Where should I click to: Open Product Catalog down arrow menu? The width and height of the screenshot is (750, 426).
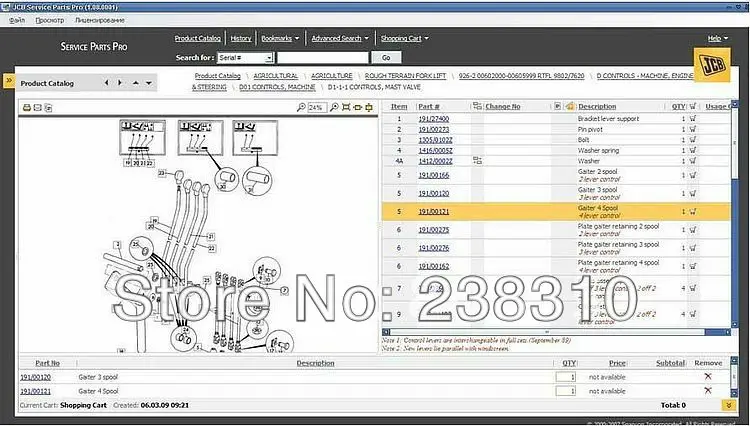tap(149, 83)
